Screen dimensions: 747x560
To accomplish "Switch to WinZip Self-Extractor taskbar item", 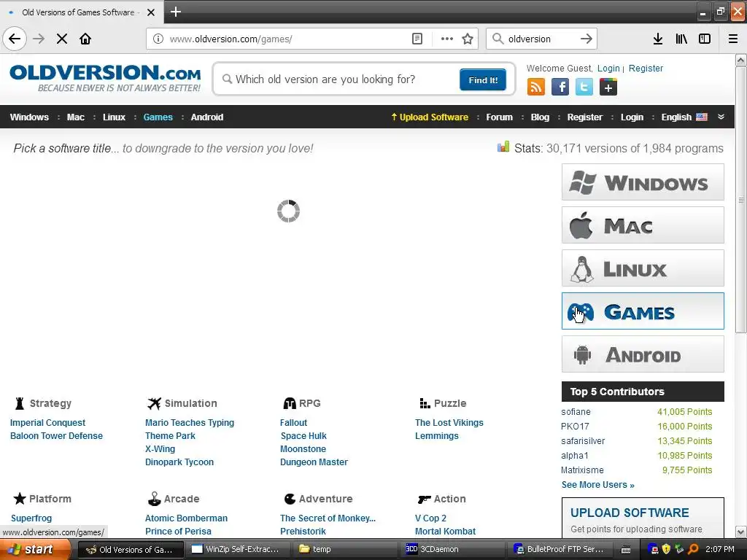I will tap(236, 549).
